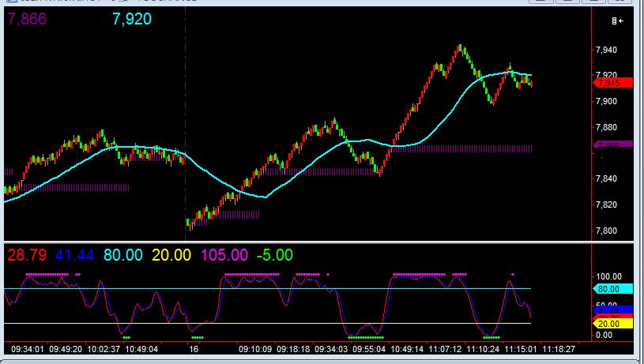Click the red 28.79 oscillator value

[x=27, y=255]
